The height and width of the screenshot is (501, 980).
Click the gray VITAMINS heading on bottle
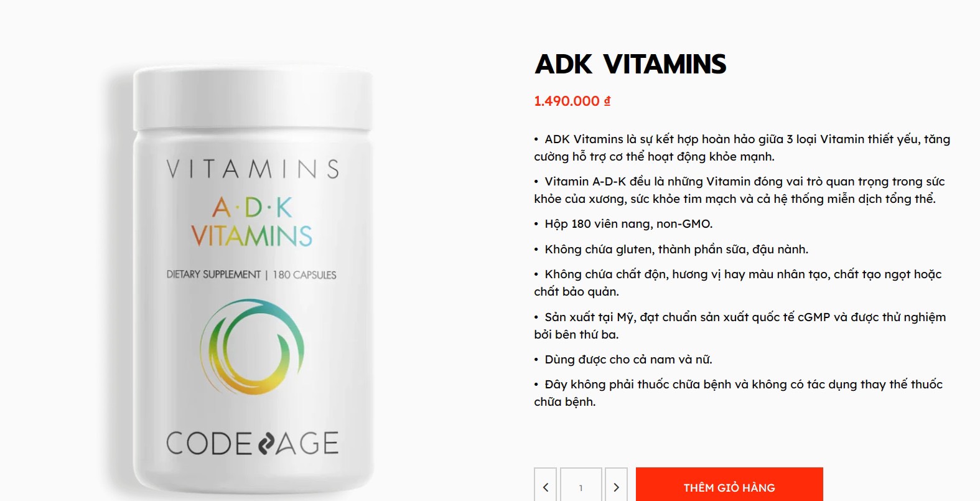[x=253, y=169]
